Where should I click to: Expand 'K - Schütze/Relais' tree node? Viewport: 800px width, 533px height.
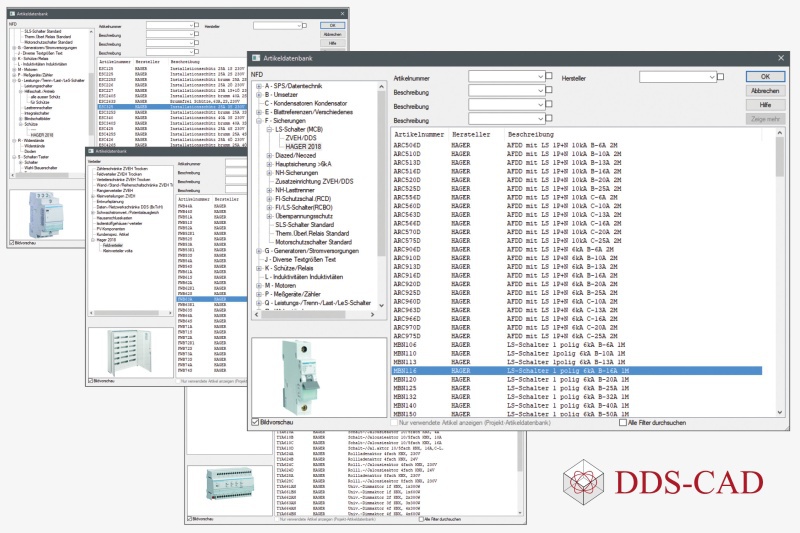click(x=259, y=268)
